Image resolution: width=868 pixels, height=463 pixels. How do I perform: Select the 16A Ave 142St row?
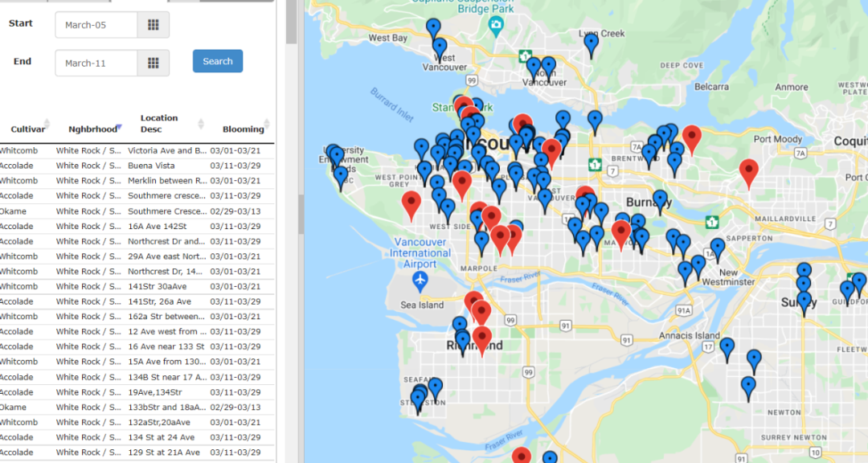coord(137,226)
